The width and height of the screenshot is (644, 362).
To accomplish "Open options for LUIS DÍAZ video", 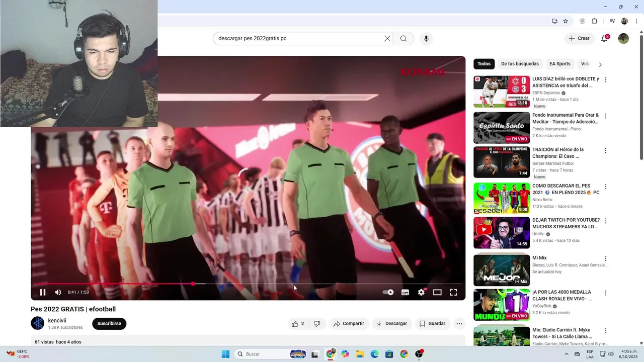I will (x=606, y=80).
